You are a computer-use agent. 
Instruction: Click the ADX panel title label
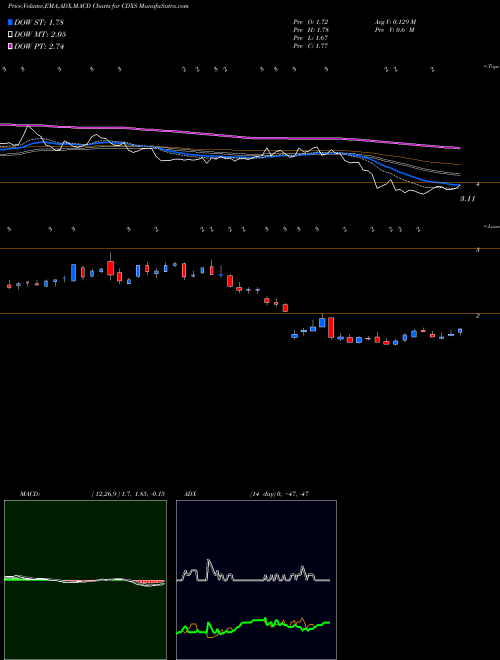tap(191, 494)
